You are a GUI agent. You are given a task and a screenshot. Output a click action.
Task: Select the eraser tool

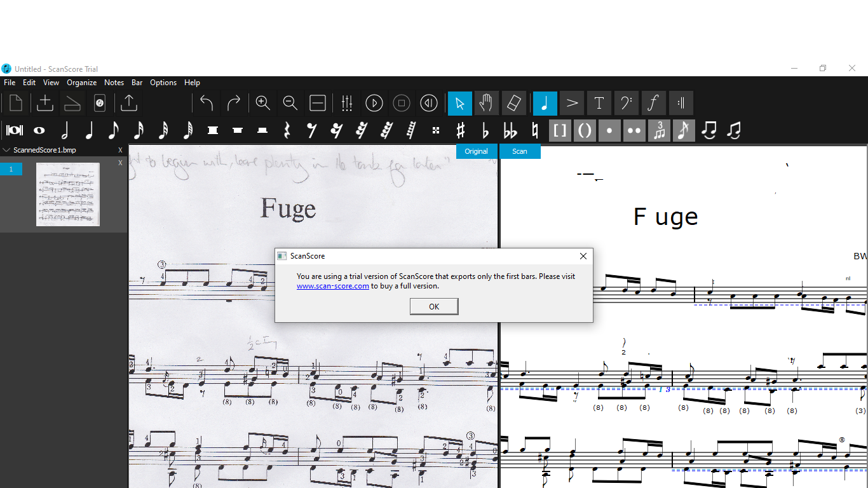pos(513,103)
